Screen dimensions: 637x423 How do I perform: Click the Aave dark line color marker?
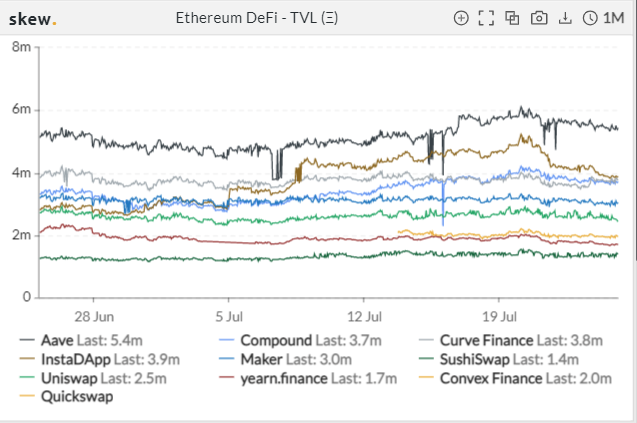27,340
